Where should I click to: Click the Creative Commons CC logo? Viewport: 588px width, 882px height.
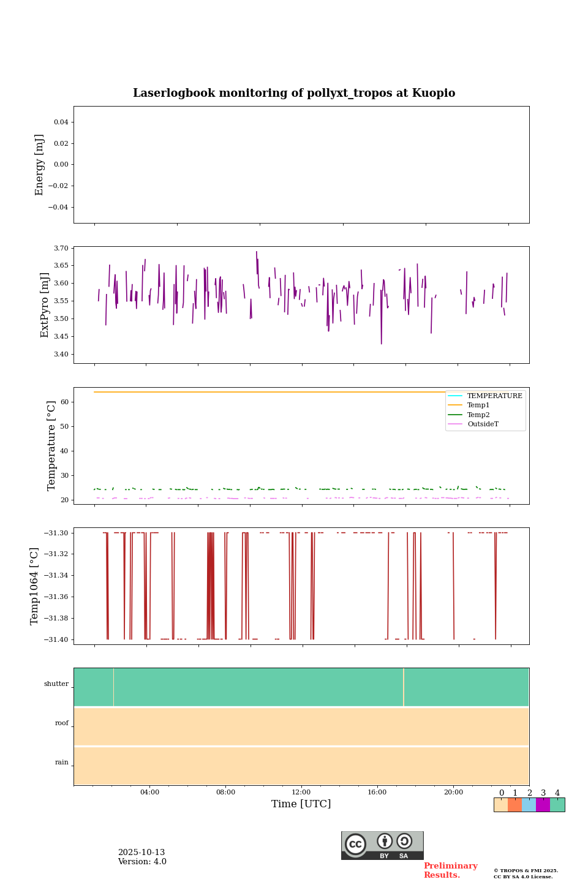[x=355, y=844]
